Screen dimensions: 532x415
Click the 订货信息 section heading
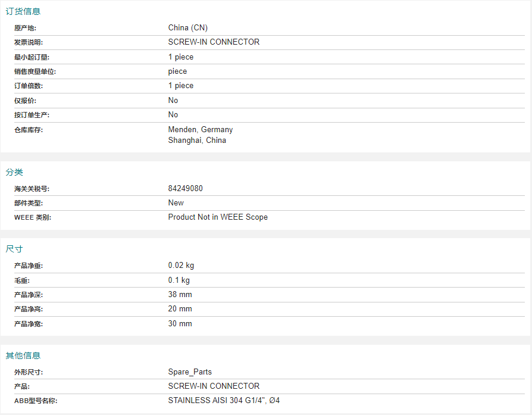tap(23, 11)
